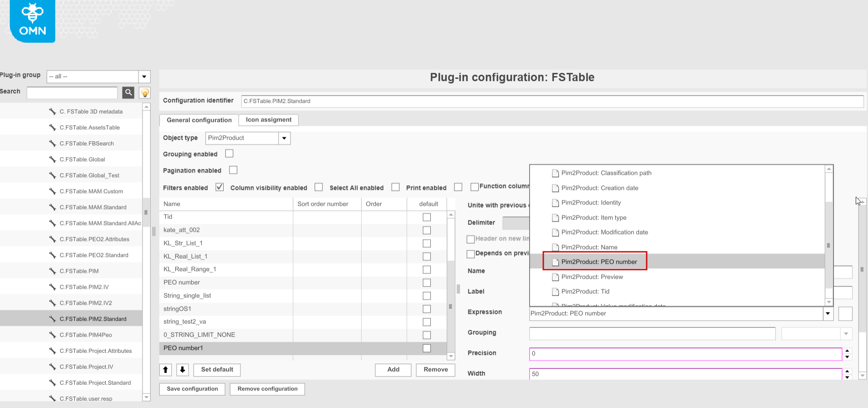Click document icon for Pim2Product: Name
The width and height of the screenshot is (868, 408).
click(555, 247)
